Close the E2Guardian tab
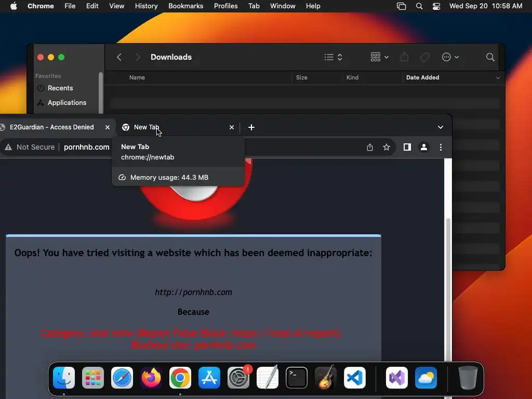This screenshot has width=532, height=399. point(108,127)
